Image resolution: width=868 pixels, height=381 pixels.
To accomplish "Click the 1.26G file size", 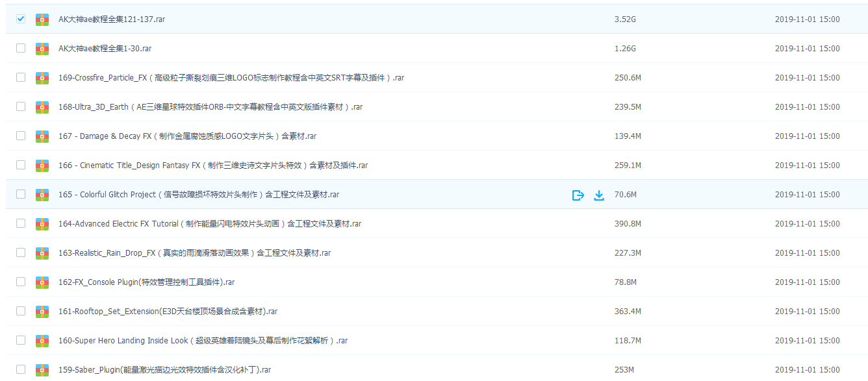I will coord(625,49).
